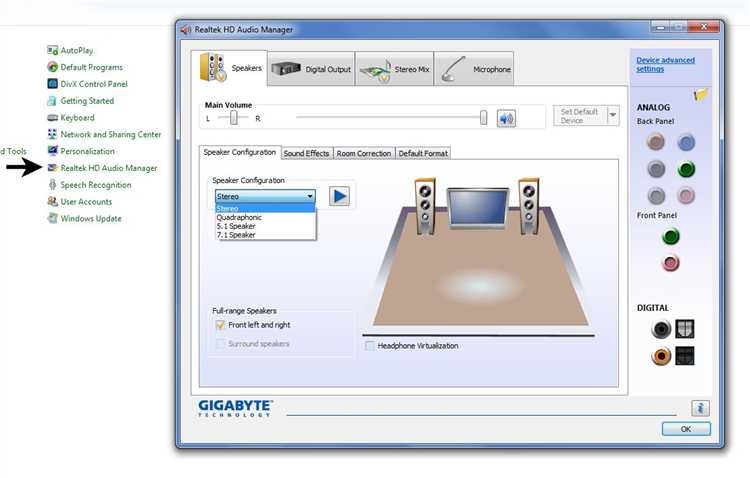750x478 pixels.
Task: Click the black digital coaxial jack
Action: click(x=662, y=329)
